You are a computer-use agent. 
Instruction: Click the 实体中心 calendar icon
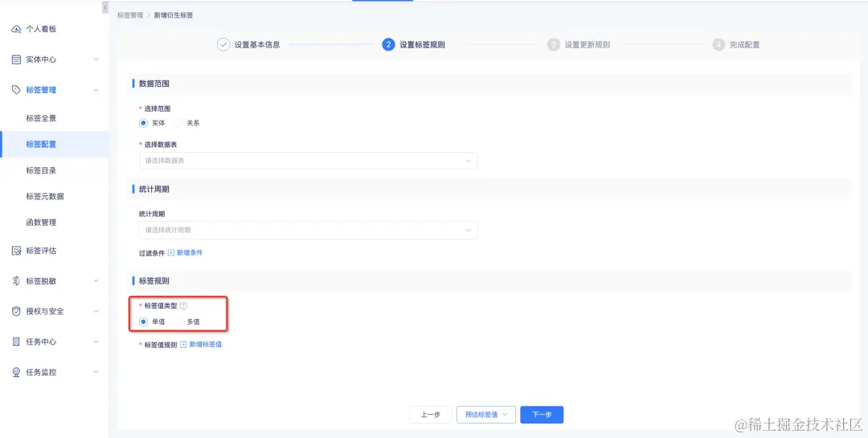coord(16,59)
